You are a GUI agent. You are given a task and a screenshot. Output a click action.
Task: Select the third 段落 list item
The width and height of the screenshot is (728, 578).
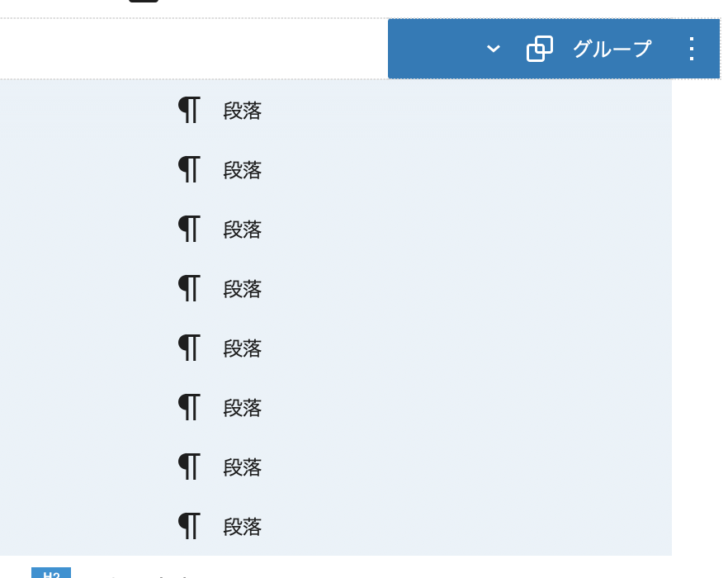336,230
